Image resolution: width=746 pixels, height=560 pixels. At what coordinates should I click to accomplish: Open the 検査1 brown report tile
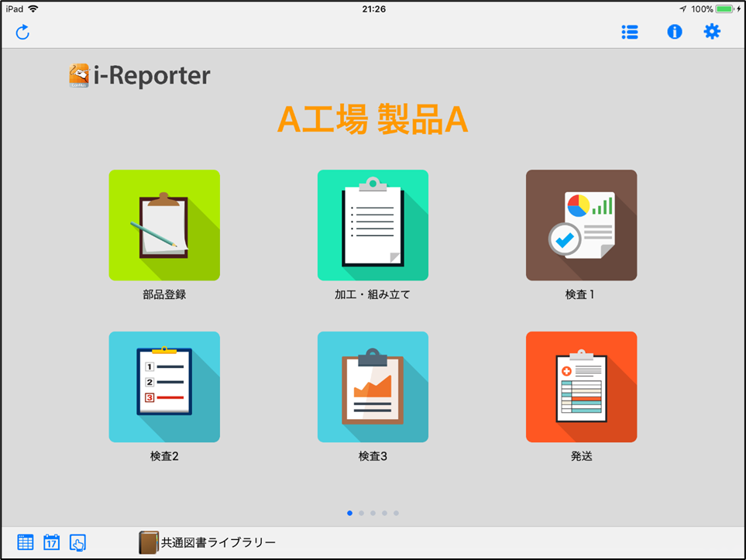click(x=581, y=225)
